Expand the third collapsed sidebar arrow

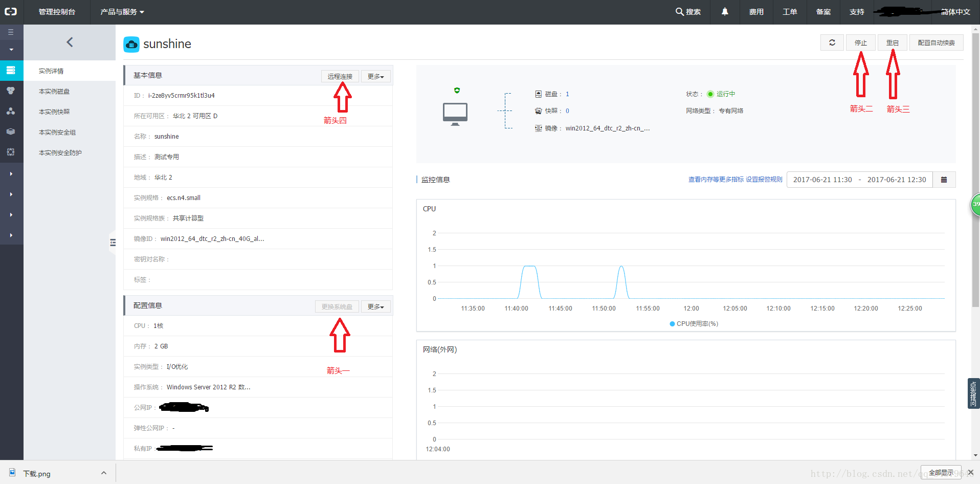point(11,215)
